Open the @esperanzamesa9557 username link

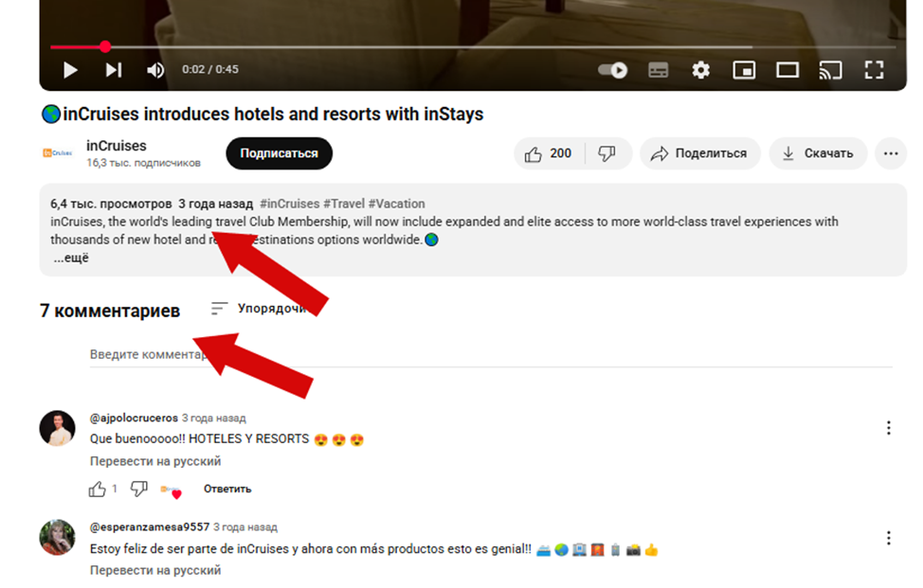[150, 526]
